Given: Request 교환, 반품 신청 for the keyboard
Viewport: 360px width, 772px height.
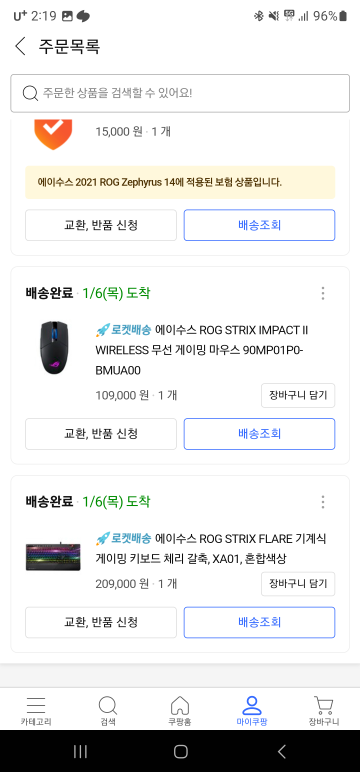Looking at the screenshot, I should point(101,622).
